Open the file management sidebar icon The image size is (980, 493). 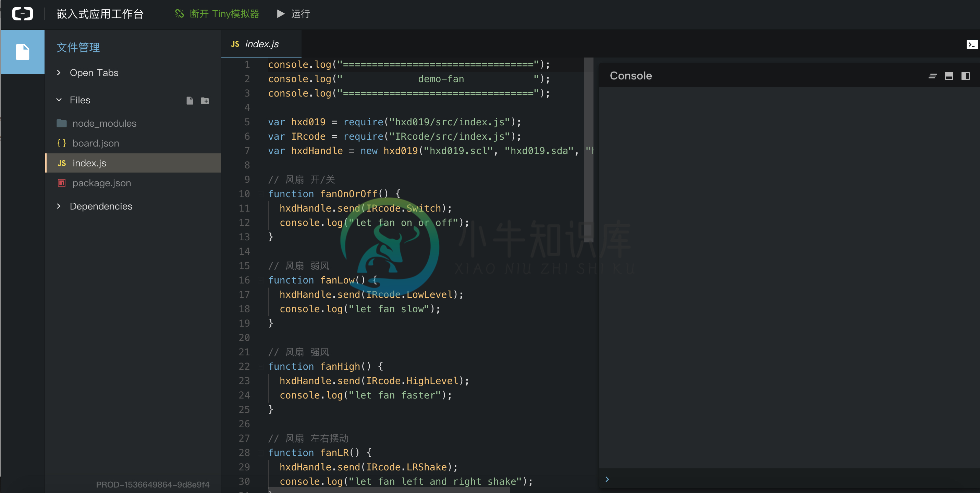point(23,52)
